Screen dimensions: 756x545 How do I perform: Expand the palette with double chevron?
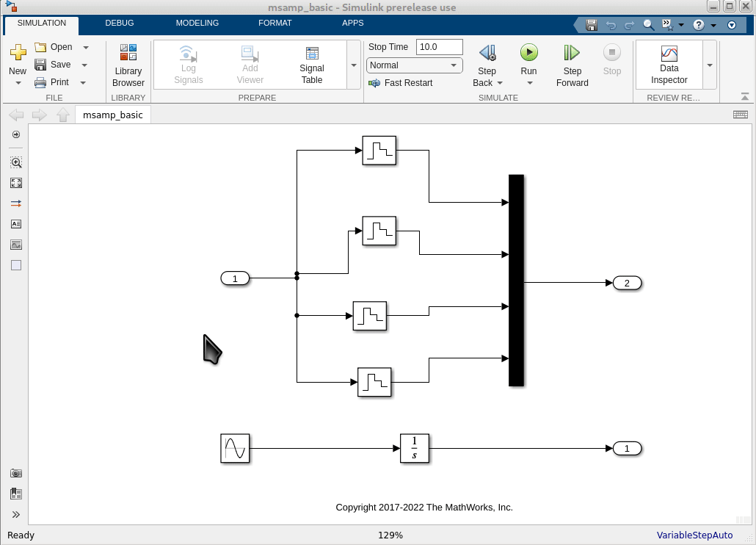[16, 515]
